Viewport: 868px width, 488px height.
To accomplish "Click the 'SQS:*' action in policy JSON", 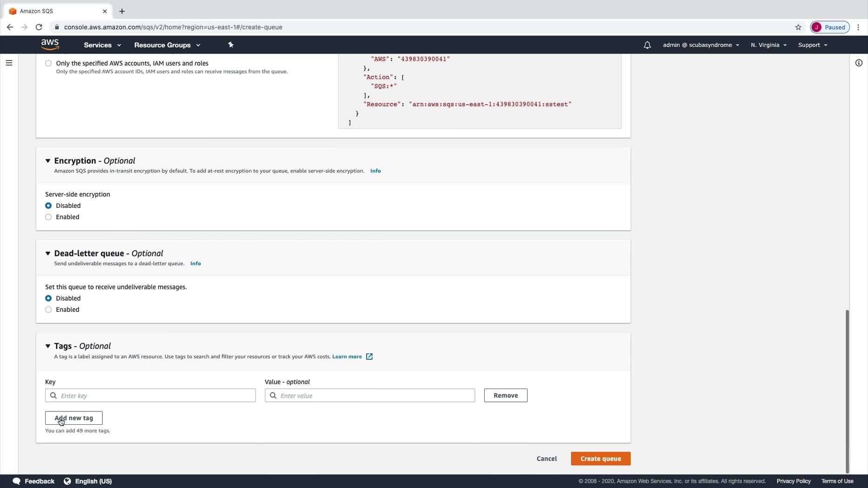I will [x=384, y=86].
